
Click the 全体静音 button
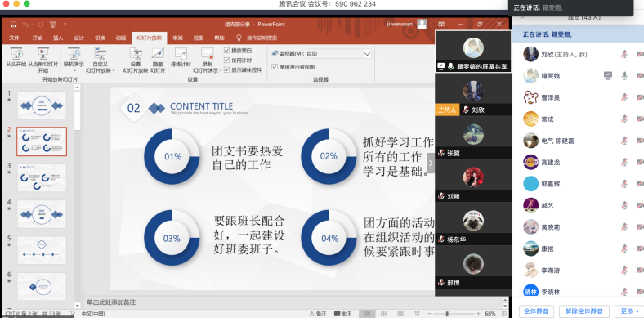point(536,311)
